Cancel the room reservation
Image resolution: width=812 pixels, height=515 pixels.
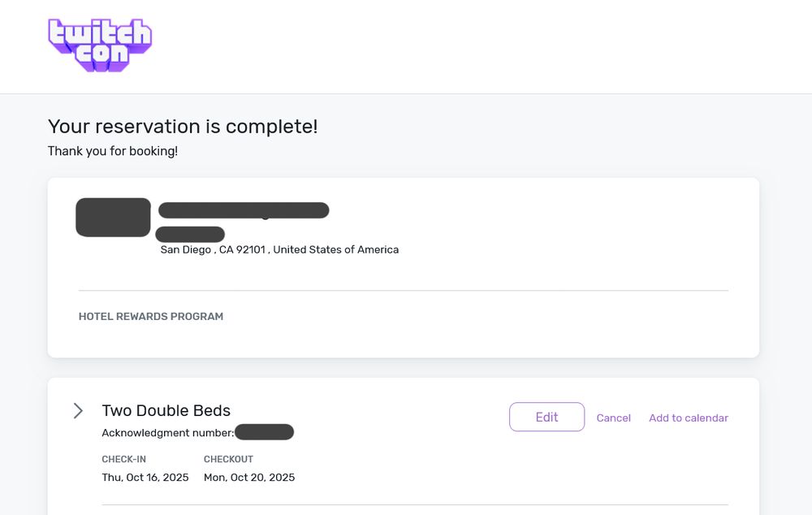pyautogui.click(x=613, y=418)
